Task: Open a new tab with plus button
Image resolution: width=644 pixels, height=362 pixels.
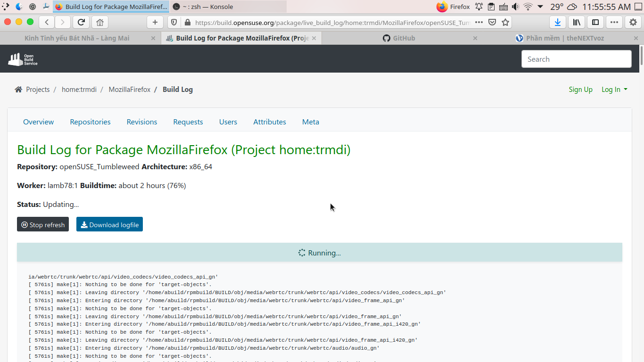Action: coord(155,22)
